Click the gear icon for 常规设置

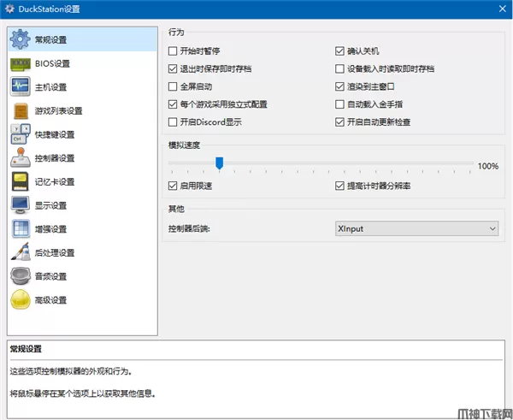pyautogui.click(x=20, y=39)
